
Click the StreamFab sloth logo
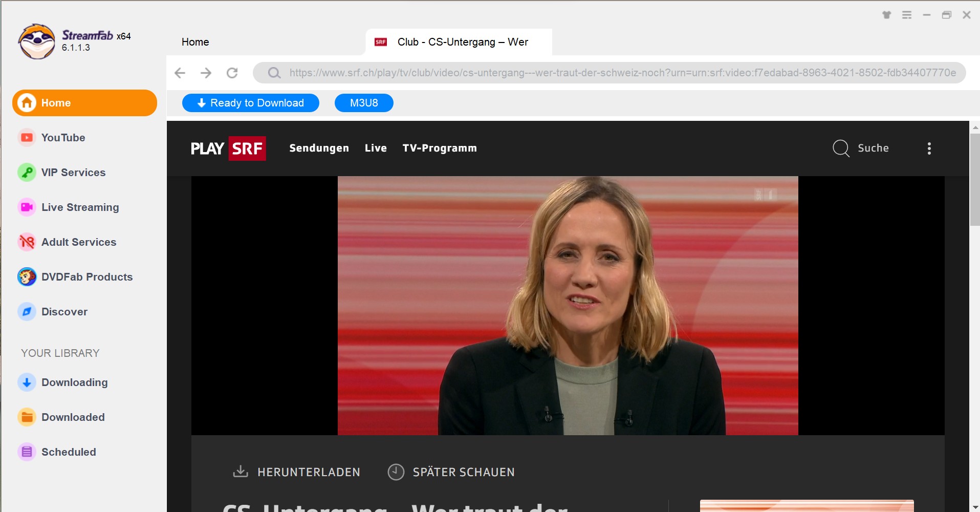coord(36,41)
